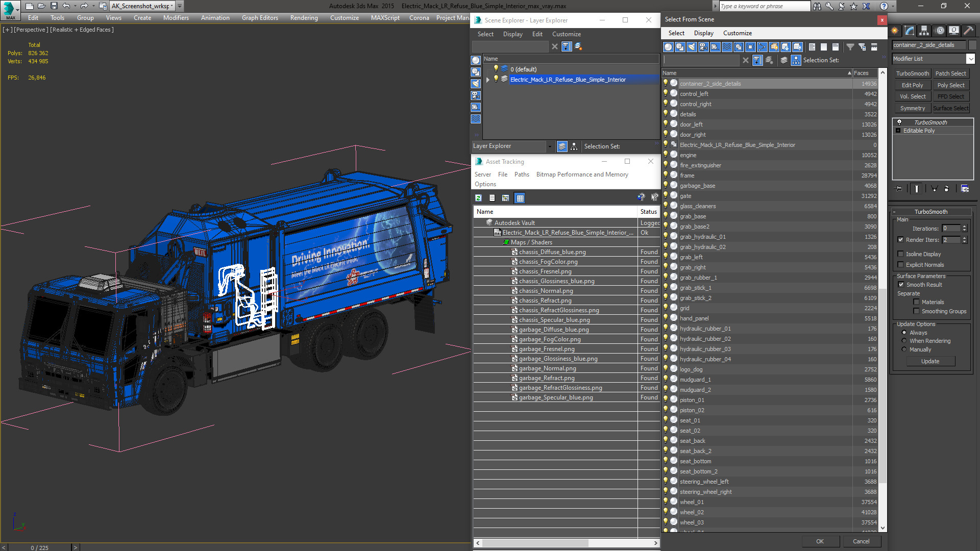980x551 pixels.
Task: Select Always update option
Action: [904, 333]
